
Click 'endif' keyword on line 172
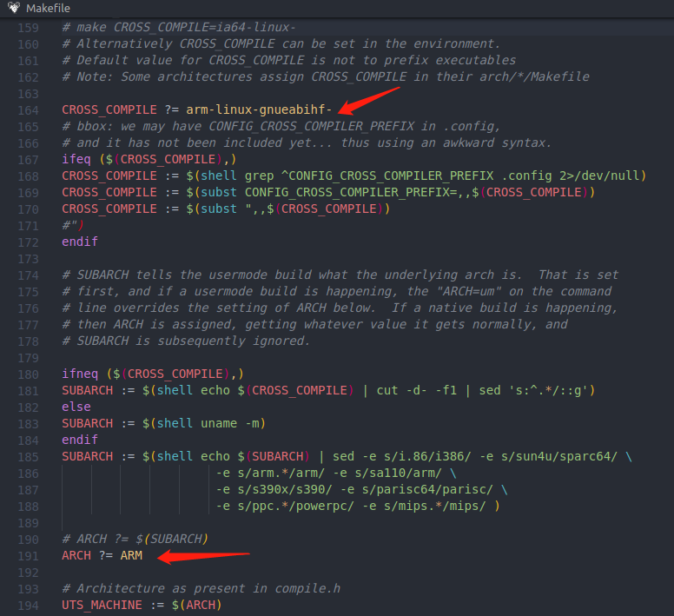point(80,242)
